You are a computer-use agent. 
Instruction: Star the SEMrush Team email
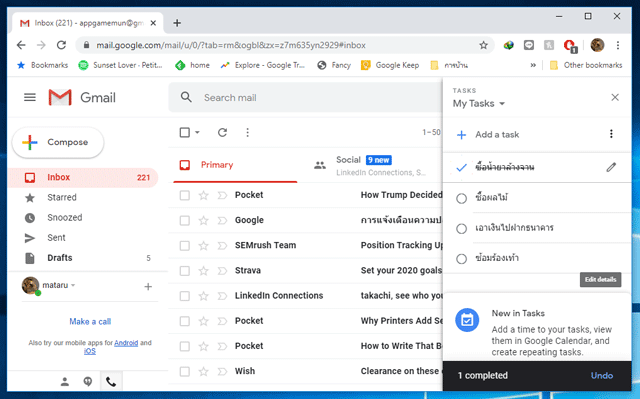coord(203,246)
